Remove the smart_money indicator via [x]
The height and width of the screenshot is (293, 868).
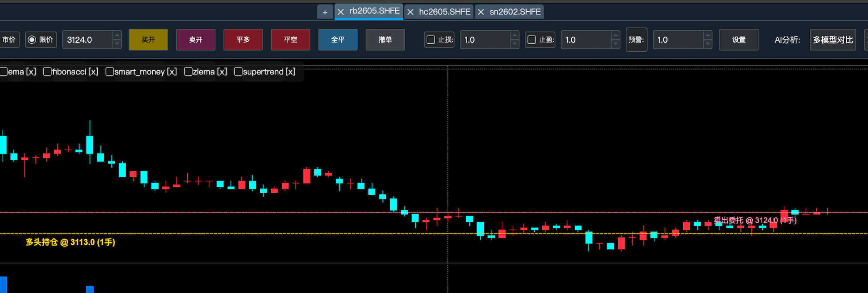(x=172, y=72)
